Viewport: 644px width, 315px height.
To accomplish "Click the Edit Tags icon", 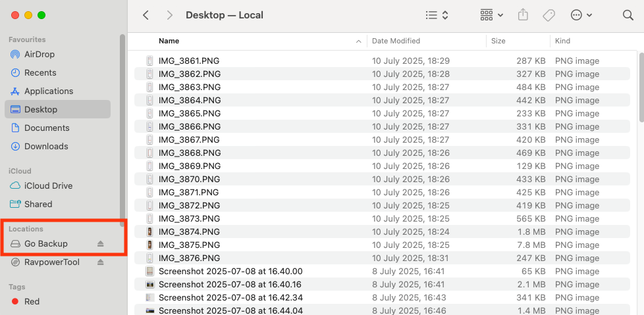I will [549, 15].
